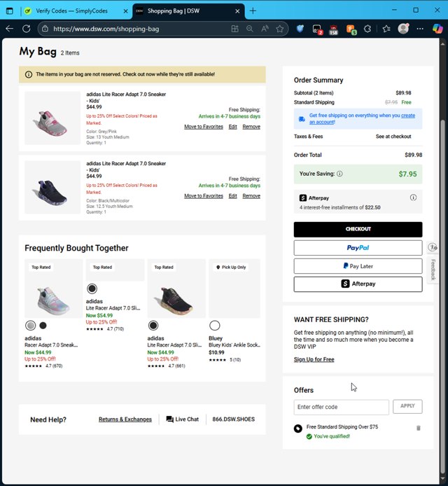The width and height of the screenshot is (448, 486).
Task: Move Black/Multicolor sneaker to Favorites
Action: [204, 195]
